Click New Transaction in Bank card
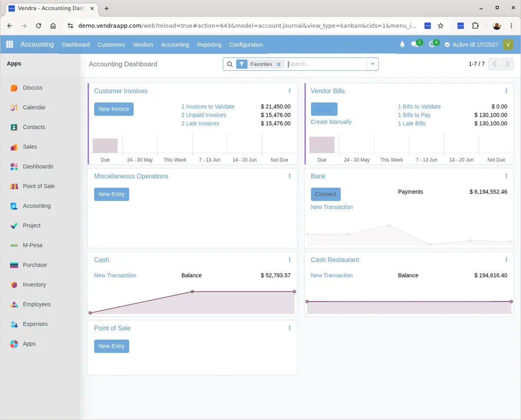521x420 pixels. (x=332, y=207)
